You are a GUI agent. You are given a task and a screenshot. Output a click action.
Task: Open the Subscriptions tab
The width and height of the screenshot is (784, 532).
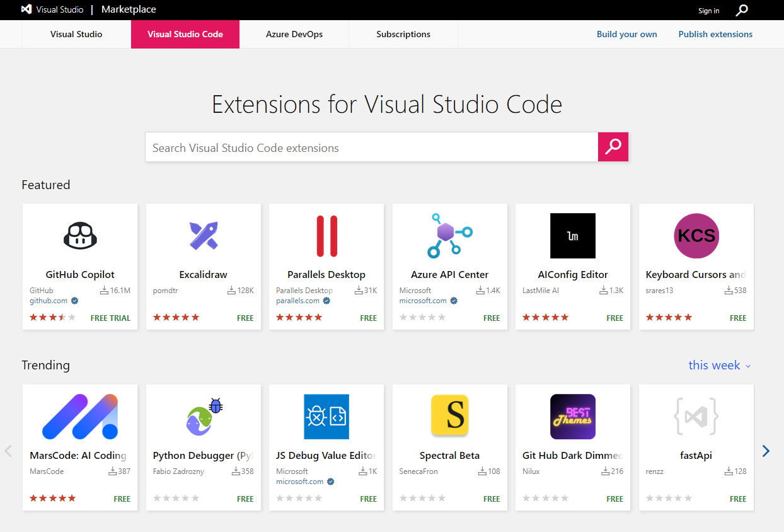coord(403,34)
